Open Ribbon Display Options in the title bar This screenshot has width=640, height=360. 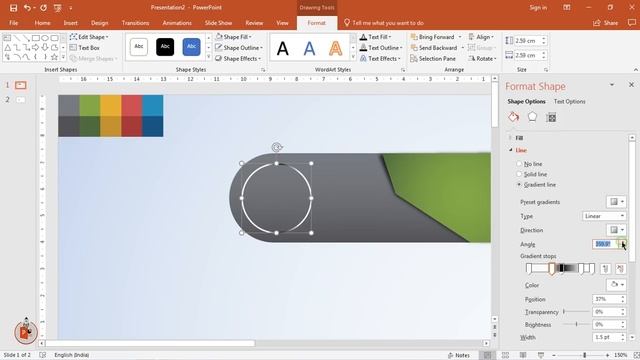567,7
